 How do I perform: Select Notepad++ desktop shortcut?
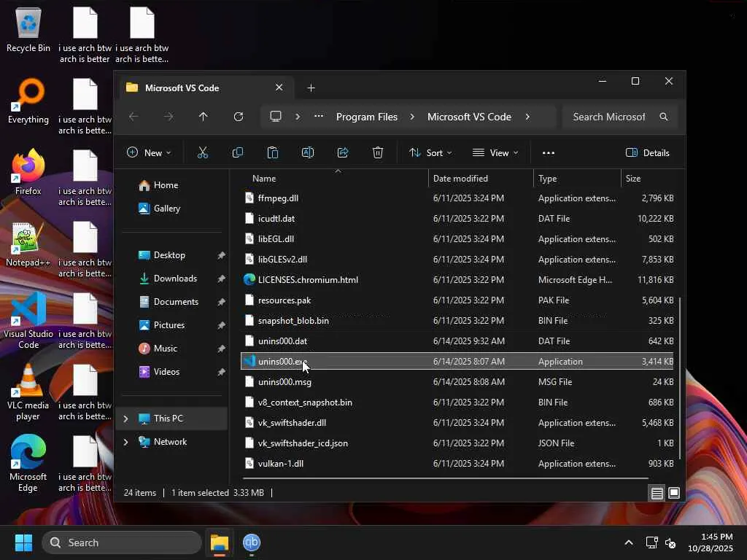tap(28, 244)
